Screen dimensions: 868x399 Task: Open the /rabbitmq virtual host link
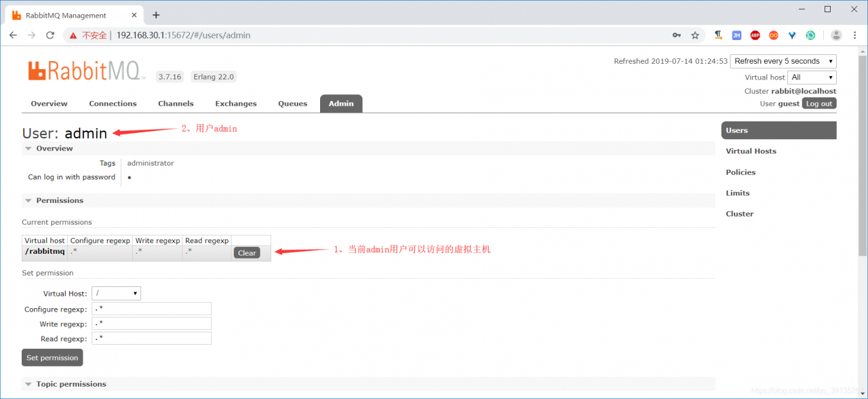[x=45, y=251]
